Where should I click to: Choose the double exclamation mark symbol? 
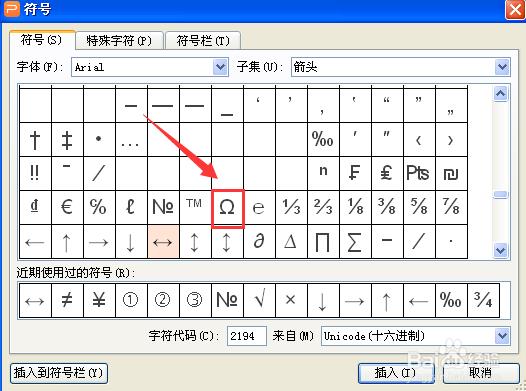pyautogui.click(x=35, y=174)
